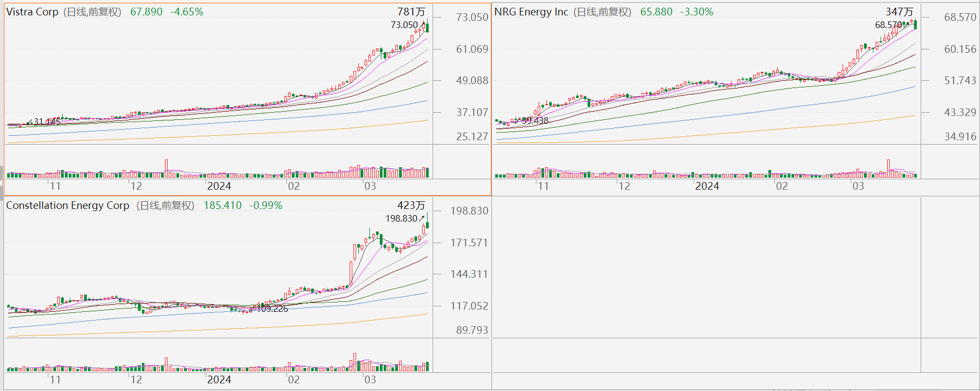This screenshot has width=980, height=391.
Task: Click NRG's price change -3.30%
Action: point(696,12)
